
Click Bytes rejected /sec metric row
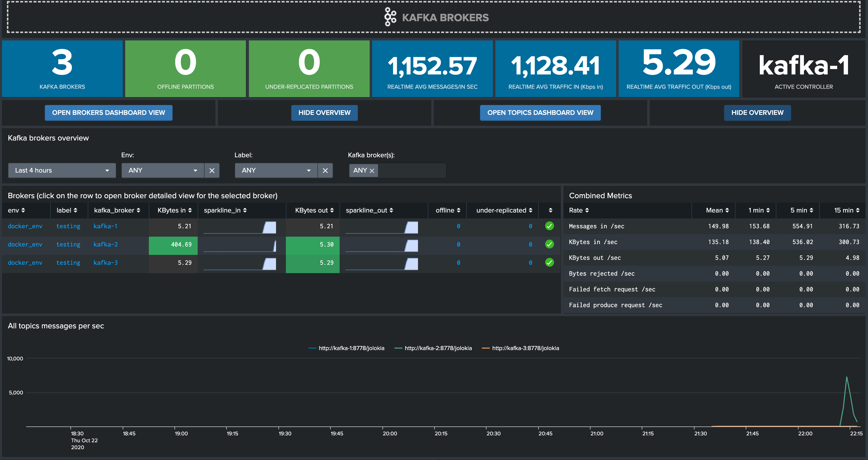tap(714, 274)
